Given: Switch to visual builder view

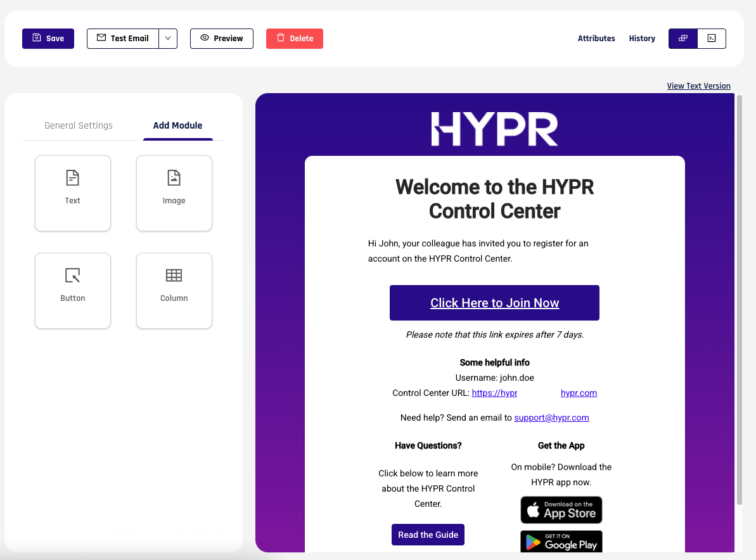Looking at the screenshot, I should 683,39.
